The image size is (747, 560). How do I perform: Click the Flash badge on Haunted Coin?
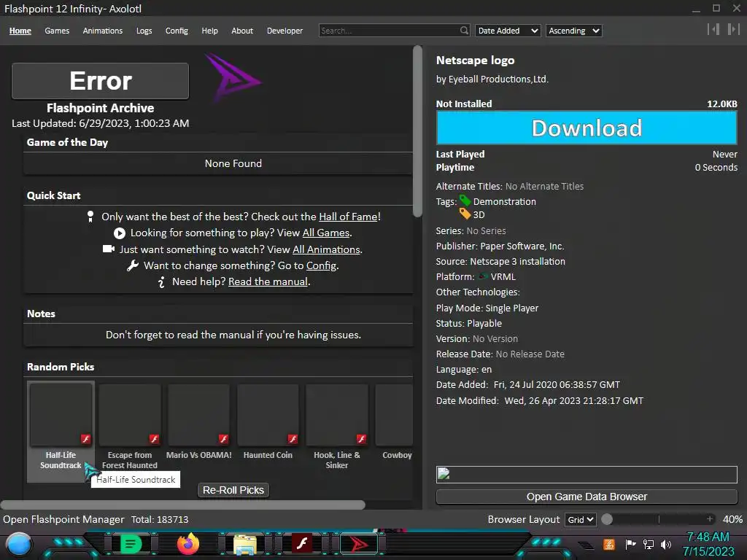click(293, 438)
